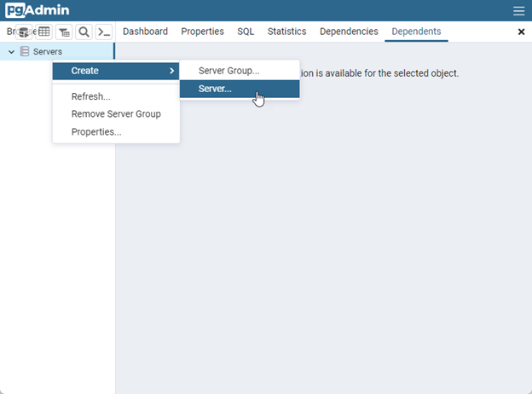Open the Dependencies tab
Image resolution: width=532 pixels, height=394 pixels.
(349, 32)
